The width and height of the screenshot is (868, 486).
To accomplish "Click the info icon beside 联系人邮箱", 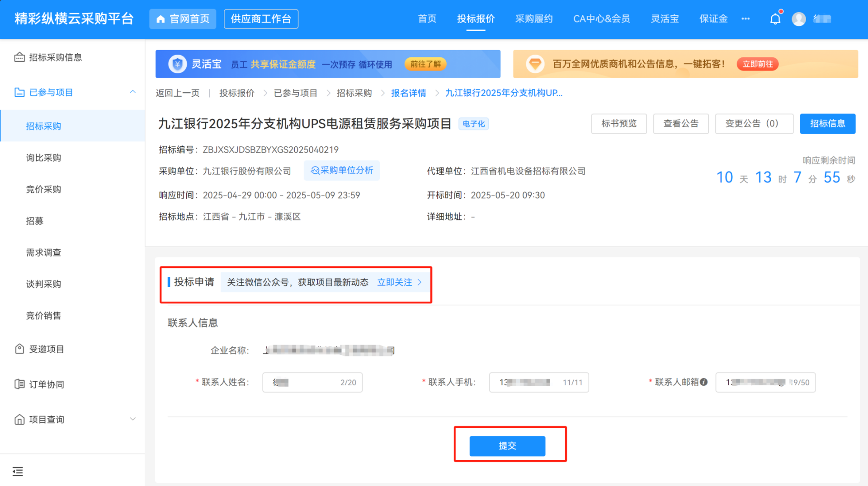I will 704,382.
